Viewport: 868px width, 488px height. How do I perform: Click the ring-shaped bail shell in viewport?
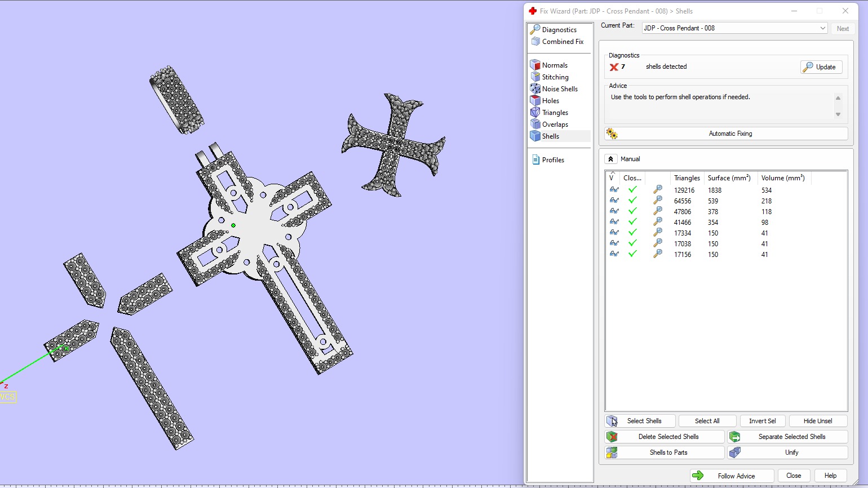pyautogui.click(x=176, y=100)
